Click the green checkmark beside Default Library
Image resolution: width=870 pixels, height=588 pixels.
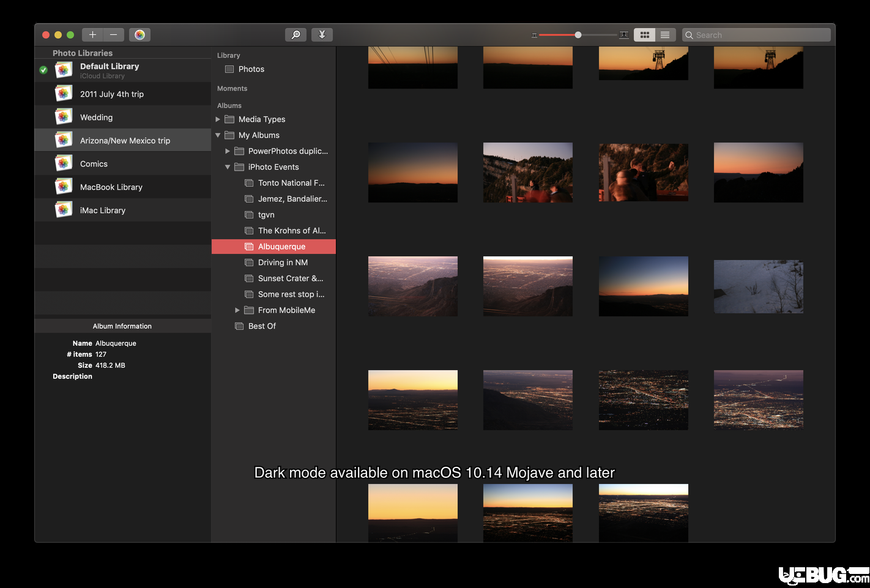click(x=43, y=70)
